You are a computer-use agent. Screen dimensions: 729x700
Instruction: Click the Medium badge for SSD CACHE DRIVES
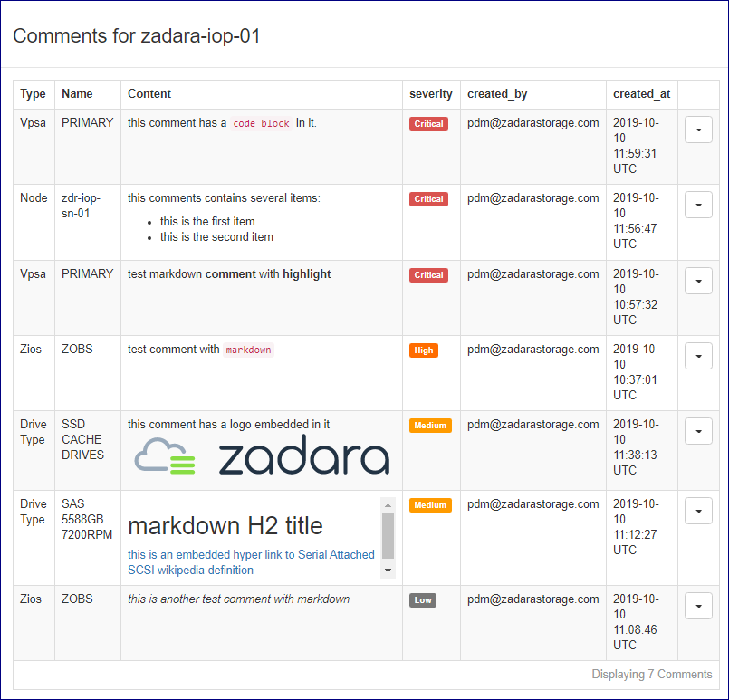tap(430, 426)
